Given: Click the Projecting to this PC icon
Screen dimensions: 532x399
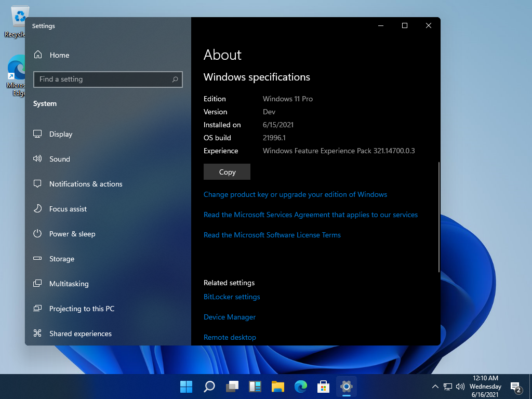Looking at the screenshot, I should [x=37, y=308].
